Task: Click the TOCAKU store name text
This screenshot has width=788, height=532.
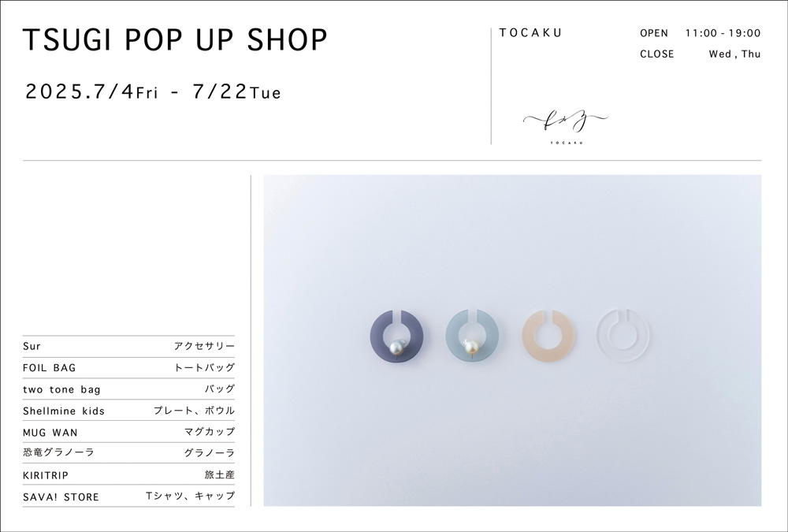Action: 530,32
